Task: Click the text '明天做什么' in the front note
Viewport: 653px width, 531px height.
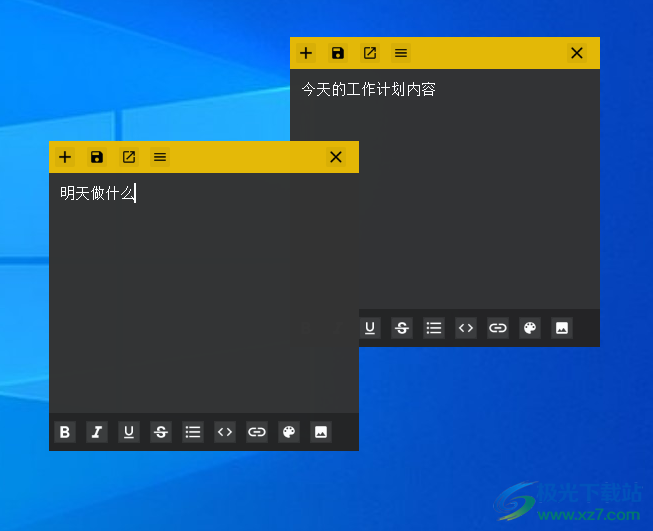Action: pos(97,194)
